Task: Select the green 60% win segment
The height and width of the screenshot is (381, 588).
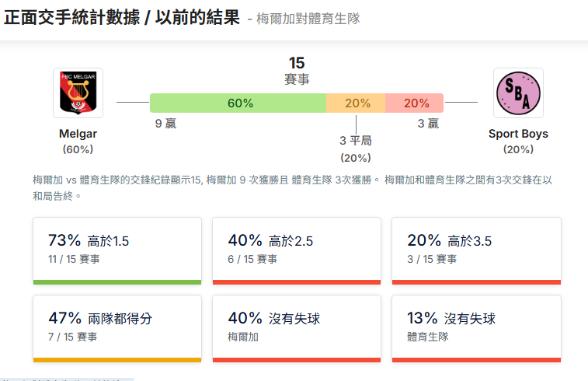Action: (238, 103)
